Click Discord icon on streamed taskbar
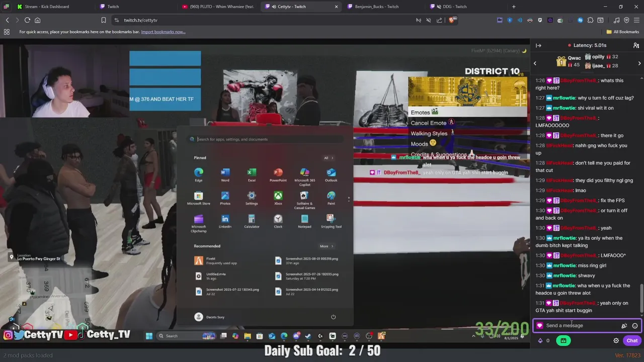 point(296,336)
